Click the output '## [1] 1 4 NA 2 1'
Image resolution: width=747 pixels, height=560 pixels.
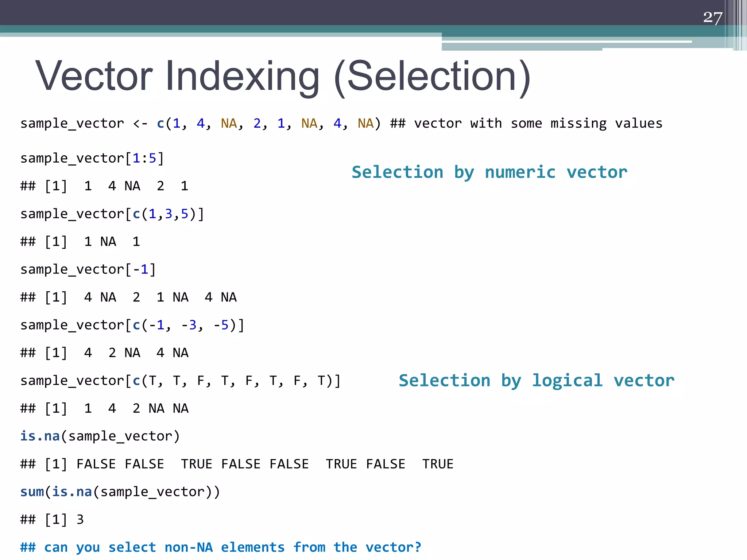[104, 186]
